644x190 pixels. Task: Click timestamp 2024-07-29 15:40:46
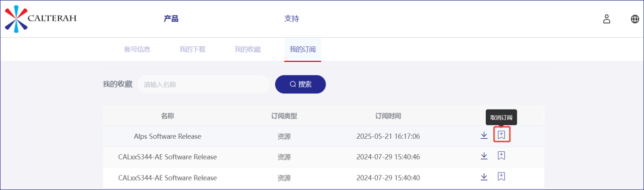388,157
